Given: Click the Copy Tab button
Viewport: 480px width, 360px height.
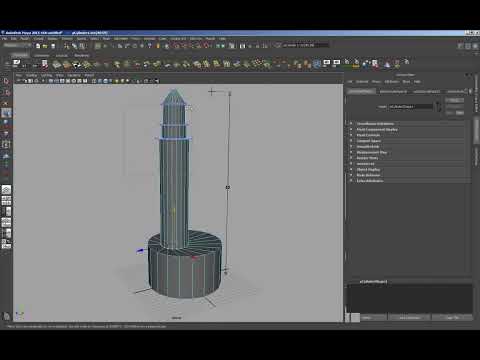Looking at the screenshot, I should [452, 317].
